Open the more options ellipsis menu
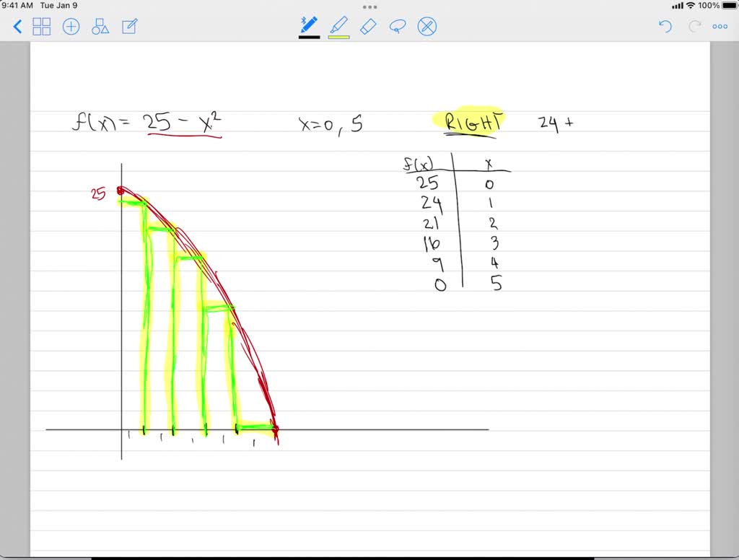 click(721, 26)
